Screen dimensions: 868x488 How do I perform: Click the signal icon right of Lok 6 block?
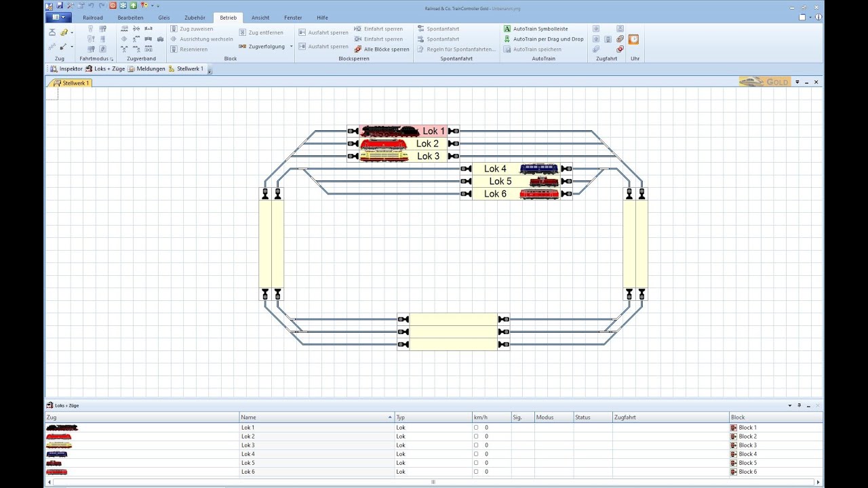pos(566,194)
